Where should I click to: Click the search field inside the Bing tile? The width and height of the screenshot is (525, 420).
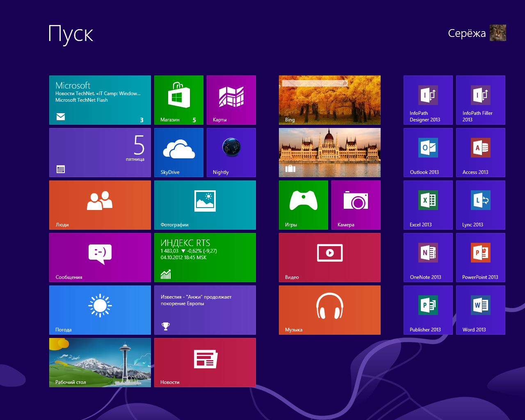click(x=315, y=83)
